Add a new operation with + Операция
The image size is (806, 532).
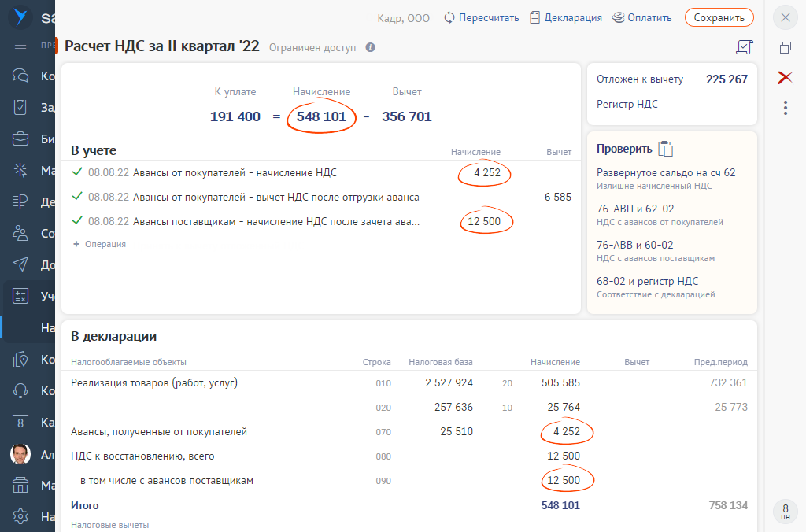[x=99, y=244]
